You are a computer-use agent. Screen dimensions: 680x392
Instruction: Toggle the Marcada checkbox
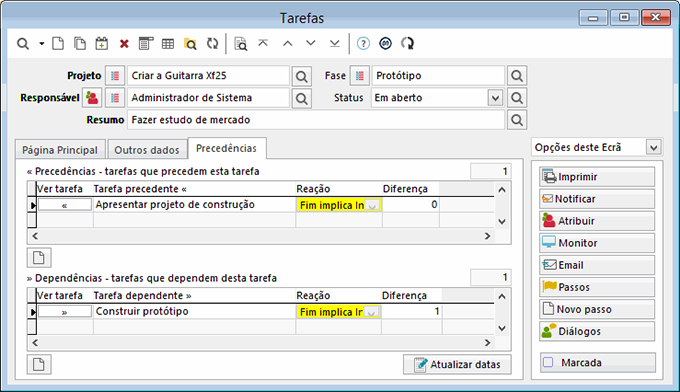(548, 363)
